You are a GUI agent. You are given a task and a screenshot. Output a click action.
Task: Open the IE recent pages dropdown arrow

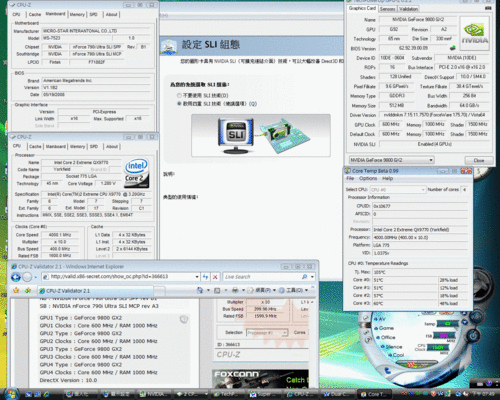point(35,277)
